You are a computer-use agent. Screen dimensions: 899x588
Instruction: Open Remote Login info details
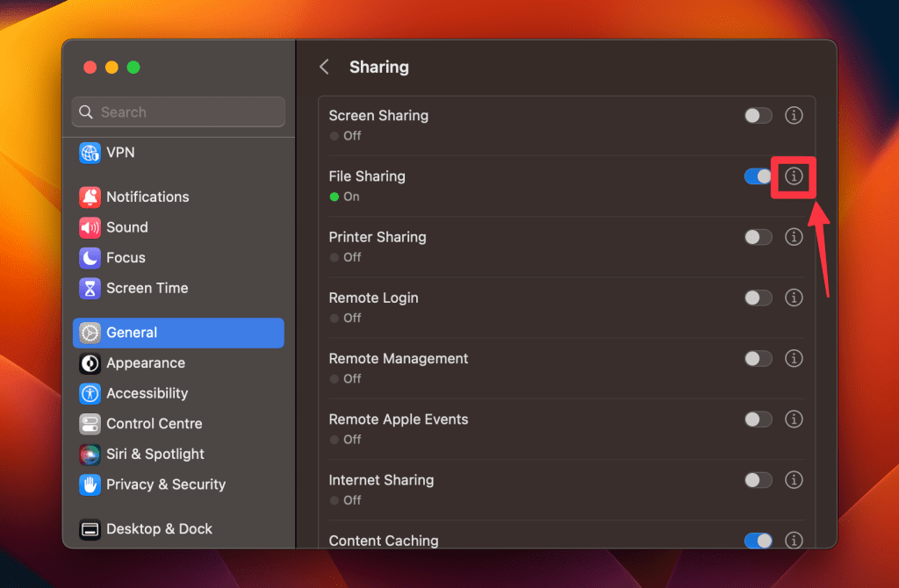(x=794, y=298)
